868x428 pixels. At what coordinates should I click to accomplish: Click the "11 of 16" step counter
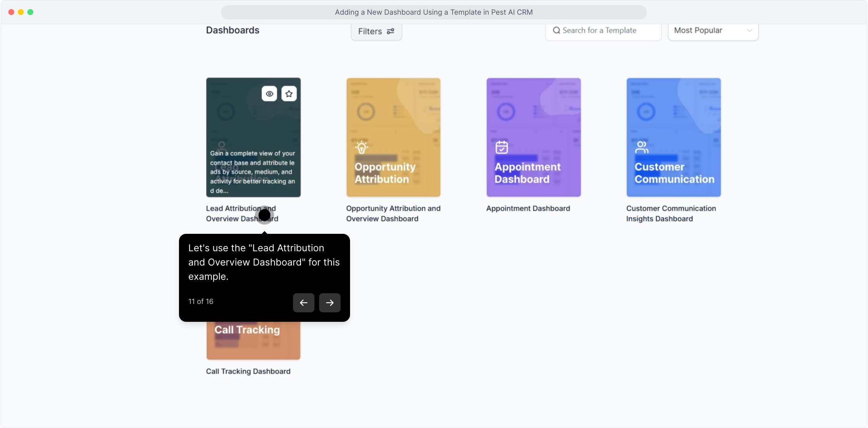(201, 302)
